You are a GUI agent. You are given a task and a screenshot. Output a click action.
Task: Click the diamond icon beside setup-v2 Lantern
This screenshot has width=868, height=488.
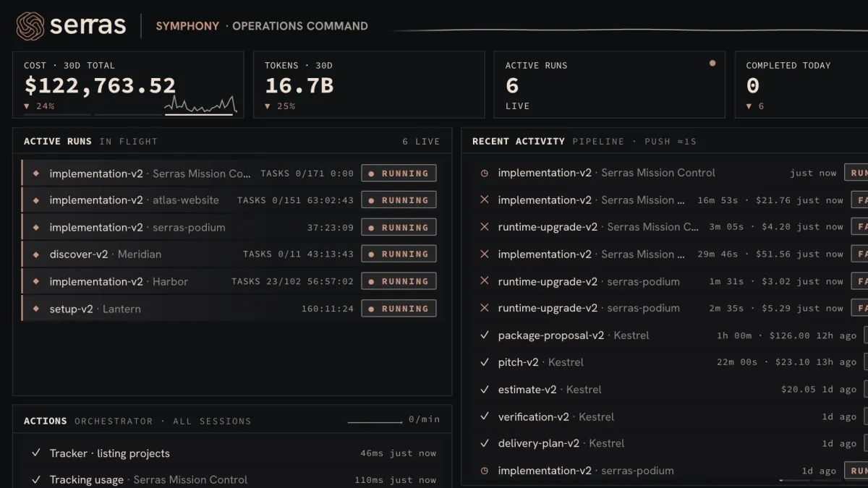35,309
